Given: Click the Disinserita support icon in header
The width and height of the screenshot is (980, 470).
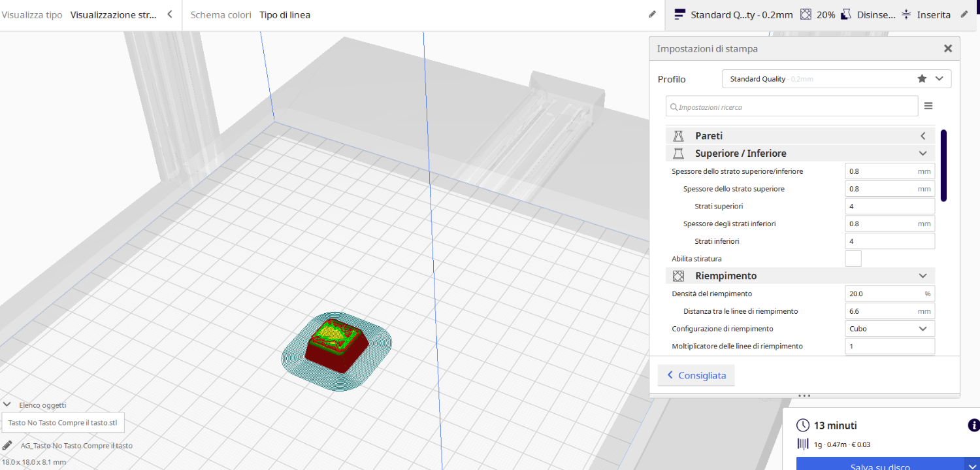Looking at the screenshot, I should click(847, 14).
